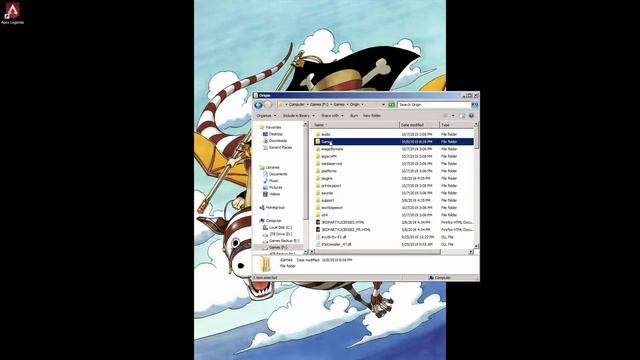
Task: Click the support folder icon
Action: (x=318, y=200)
